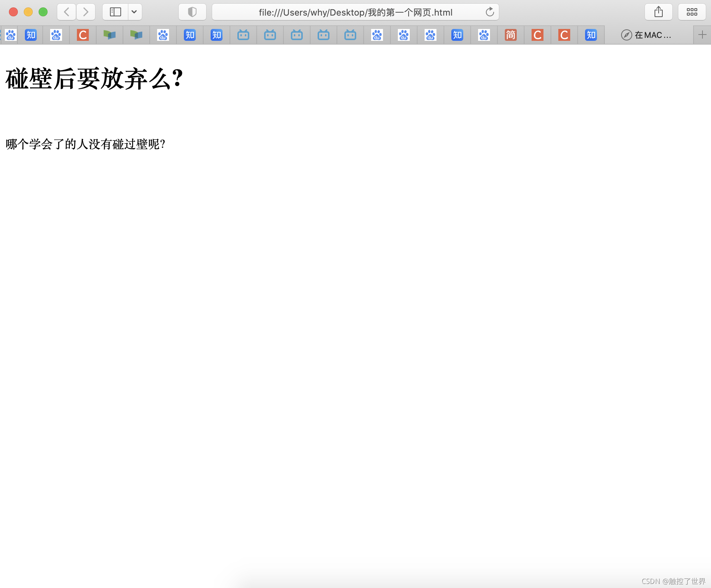The width and height of the screenshot is (711, 588).
Task: Open the Zhihu tab immediately left of first Bilibili tab
Action: (217, 35)
